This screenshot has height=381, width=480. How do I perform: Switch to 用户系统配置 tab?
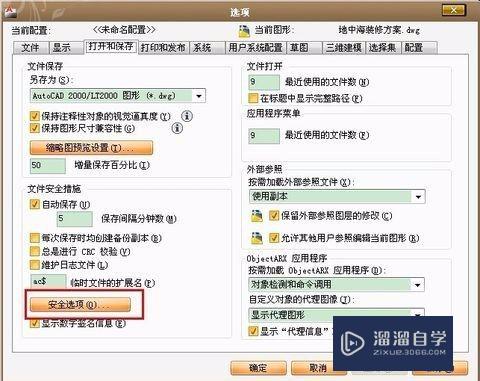256,48
